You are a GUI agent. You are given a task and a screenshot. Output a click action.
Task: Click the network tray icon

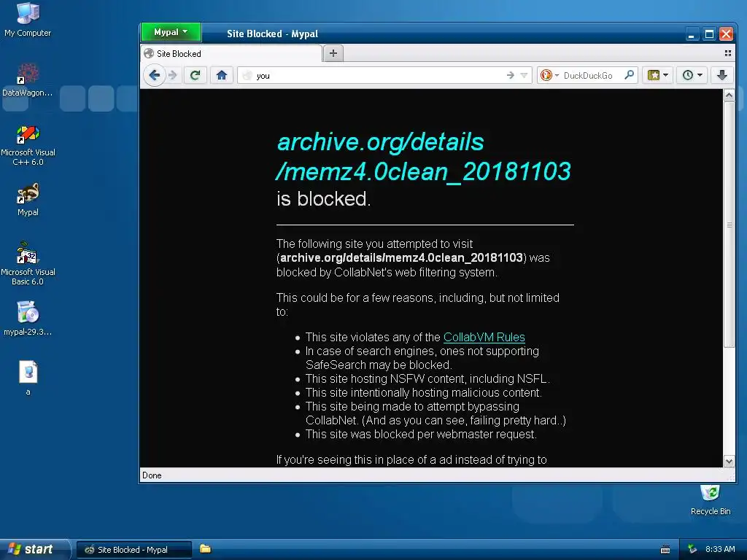[692, 550]
